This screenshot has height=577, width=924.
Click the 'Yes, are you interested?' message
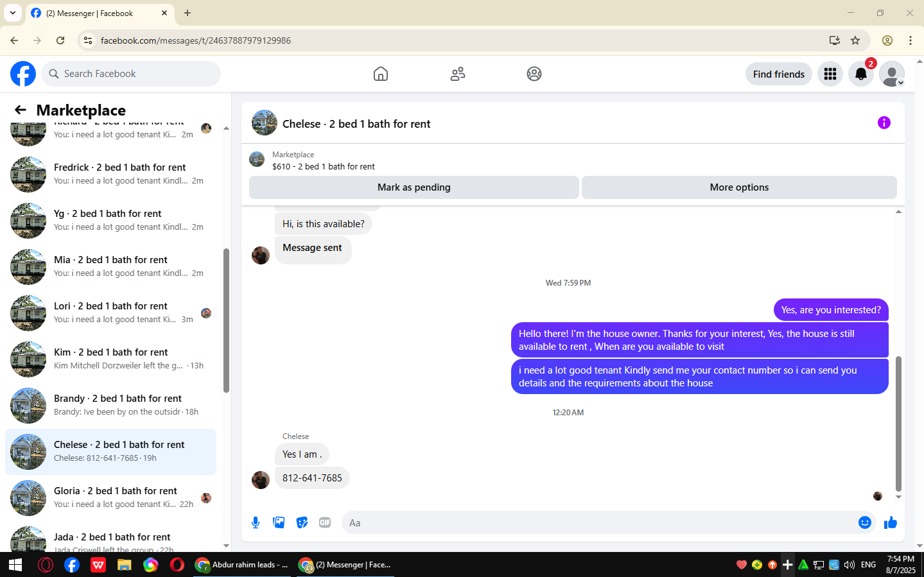coord(831,310)
